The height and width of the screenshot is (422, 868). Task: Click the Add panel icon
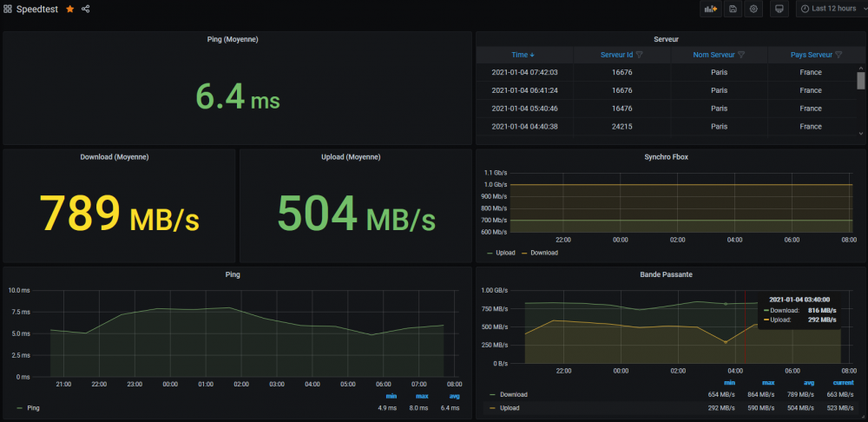[711, 9]
